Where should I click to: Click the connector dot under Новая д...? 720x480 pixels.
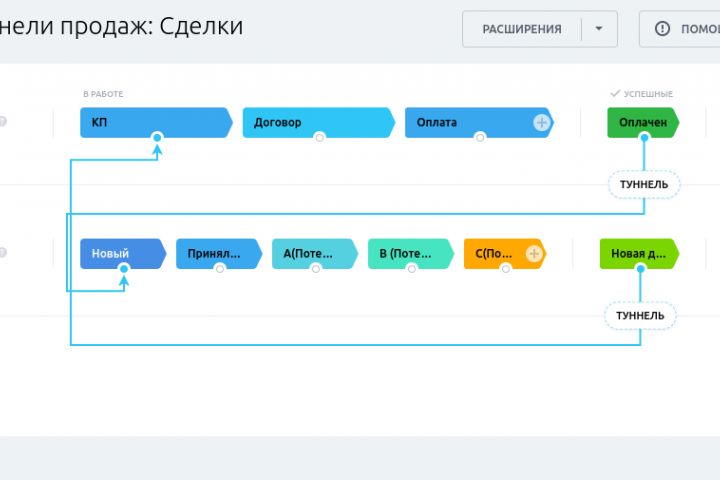point(641,269)
